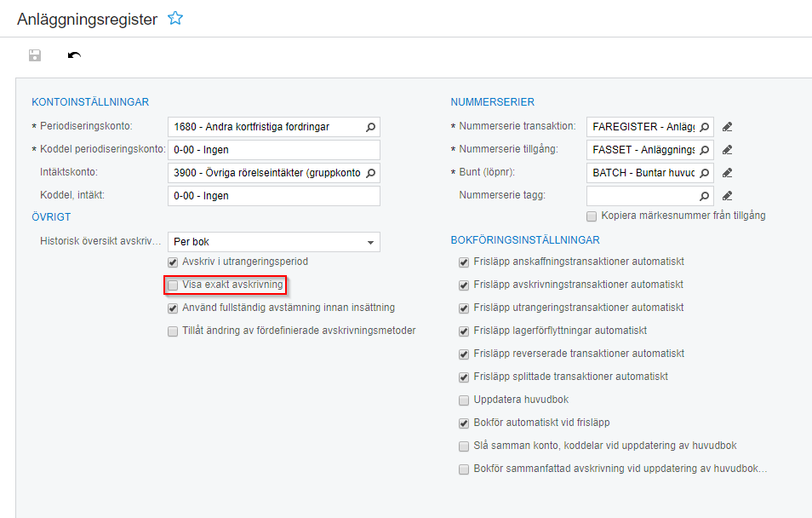Open lookup for Nummerserie tagg field
The height and width of the screenshot is (518, 812).
pyautogui.click(x=704, y=196)
